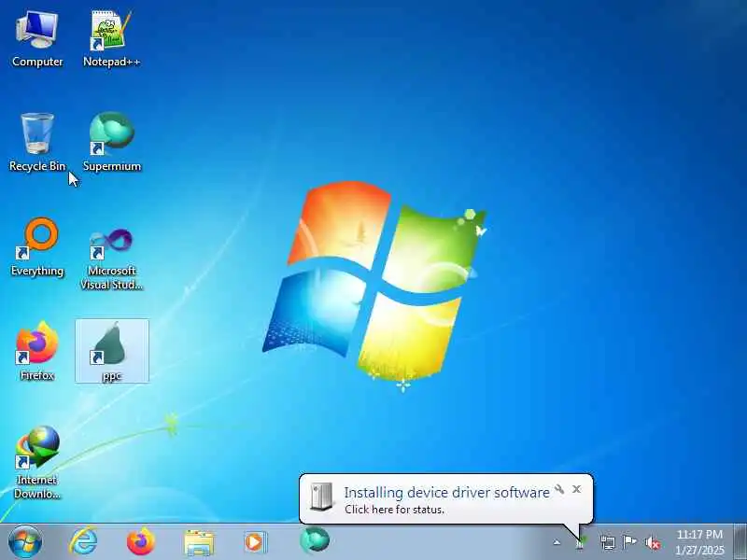Select the Everything search shortcut
Screen dimensions: 747x560
[37, 246]
